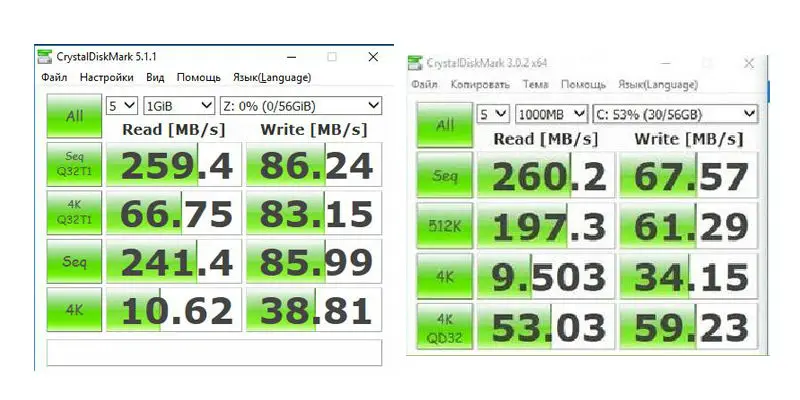This screenshot has height=400, width=800.
Task: Open Файл menu in CrystalDiskMark 5.1.1
Action: coord(54,78)
